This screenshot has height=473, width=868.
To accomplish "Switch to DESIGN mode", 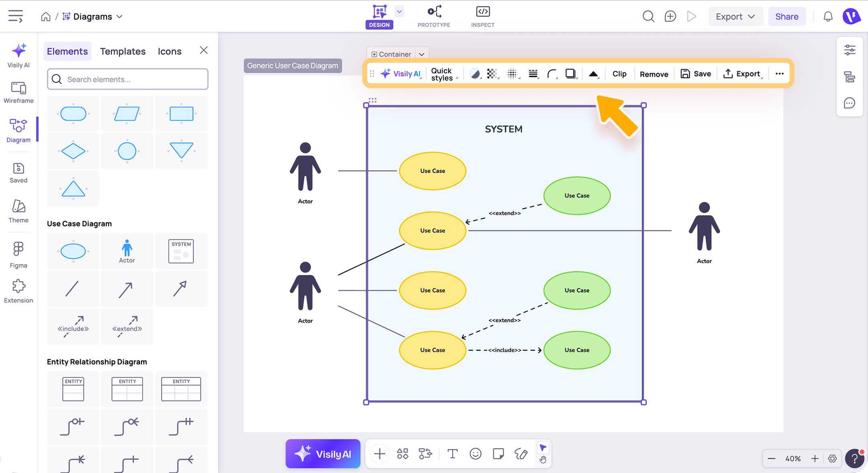I will [x=379, y=16].
